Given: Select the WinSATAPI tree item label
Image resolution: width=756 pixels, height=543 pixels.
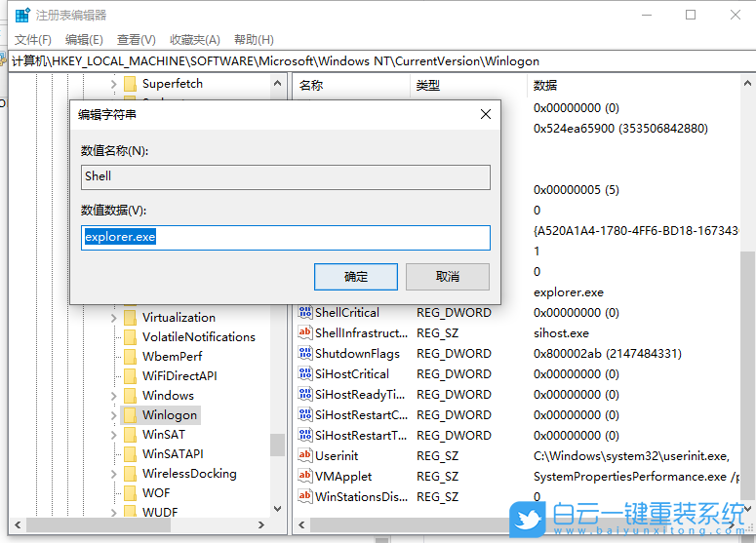Looking at the screenshot, I should point(173,454).
